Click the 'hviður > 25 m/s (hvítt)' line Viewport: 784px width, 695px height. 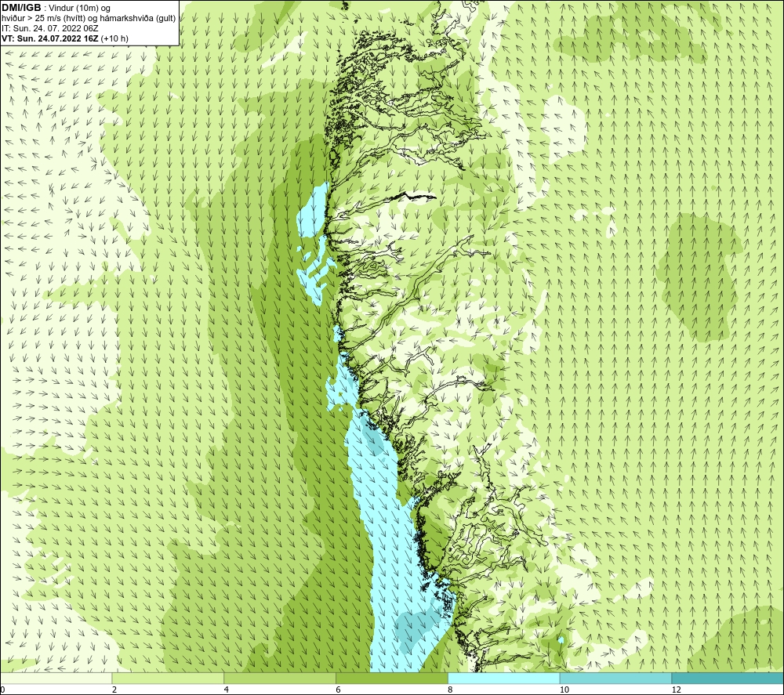(x=42, y=19)
